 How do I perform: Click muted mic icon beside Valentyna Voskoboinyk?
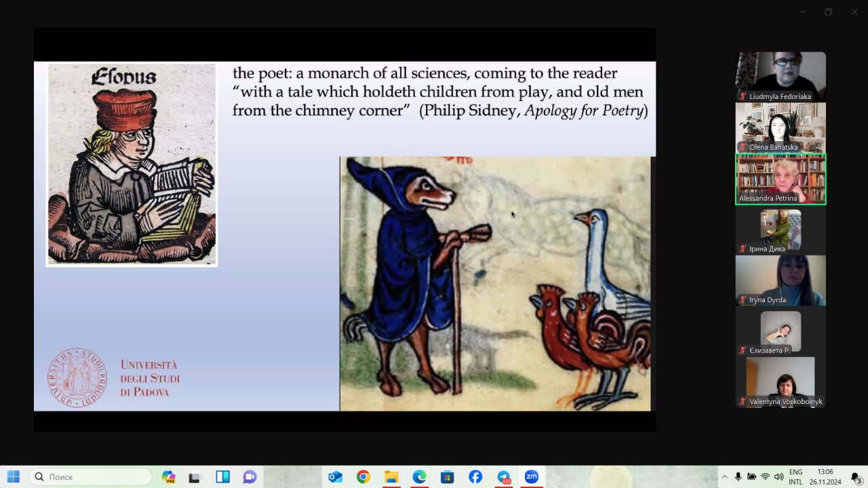pyautogui.click(x=743, y=401)
